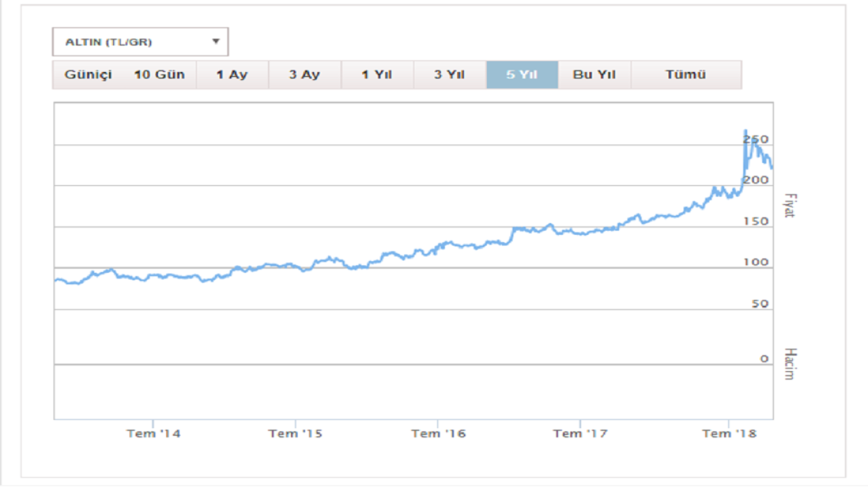This screenshot has height=496, width=868.
Task: Show the 1 Yıl chart range
Action: click(377, 75)
